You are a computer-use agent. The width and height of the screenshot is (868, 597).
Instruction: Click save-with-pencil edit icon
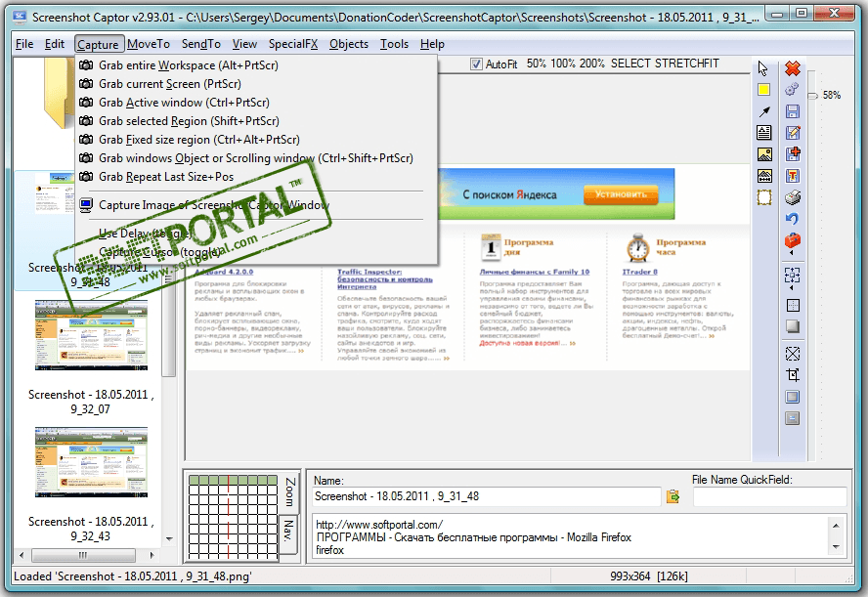point(793,133)
